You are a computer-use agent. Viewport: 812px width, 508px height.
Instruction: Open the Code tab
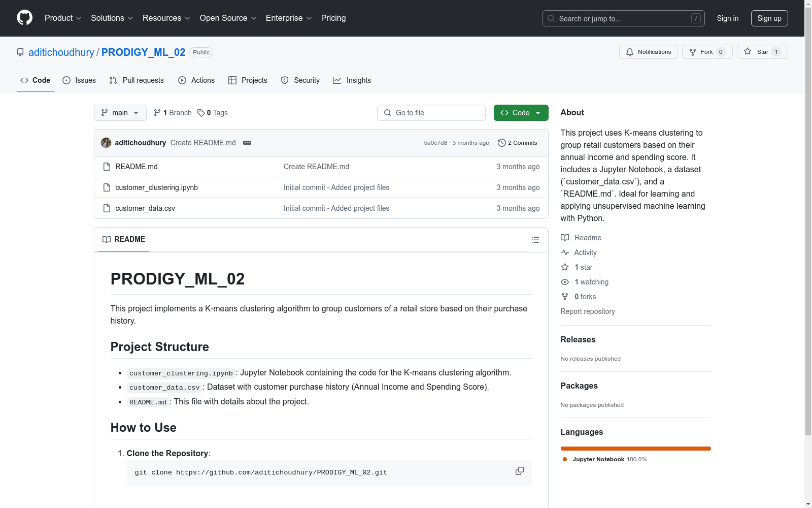click(x=35, y=80)
